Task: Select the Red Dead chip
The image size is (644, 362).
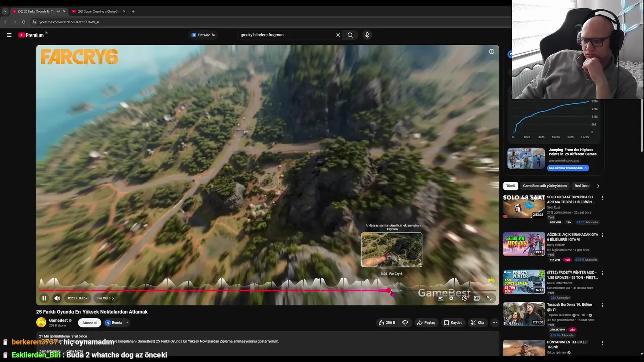Action: [582, 186]
